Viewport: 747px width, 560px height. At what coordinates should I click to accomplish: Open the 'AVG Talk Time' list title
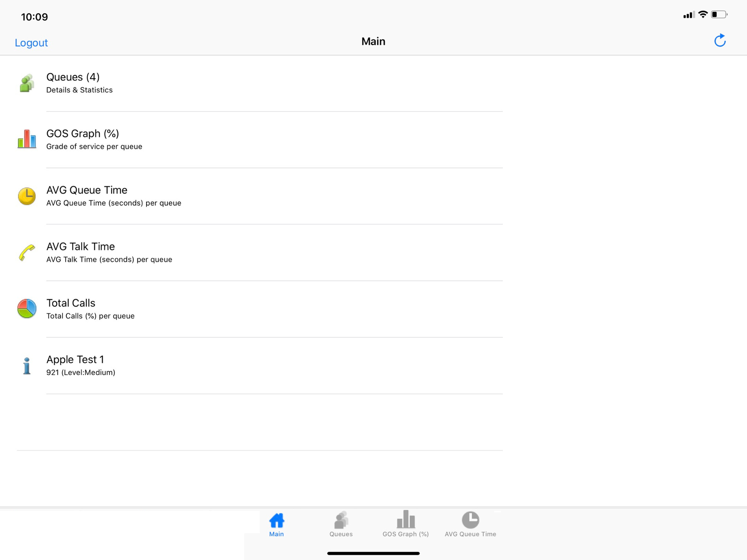click(81, 246)
